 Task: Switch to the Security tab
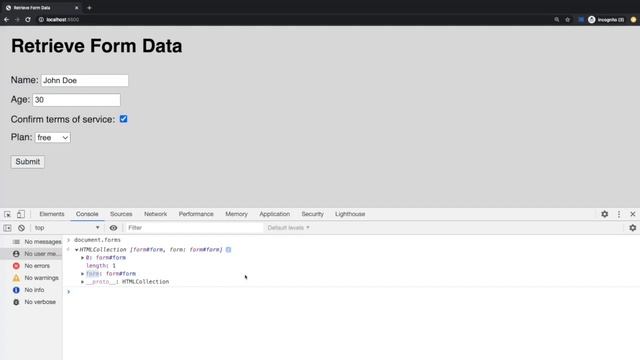pos(312,214)
